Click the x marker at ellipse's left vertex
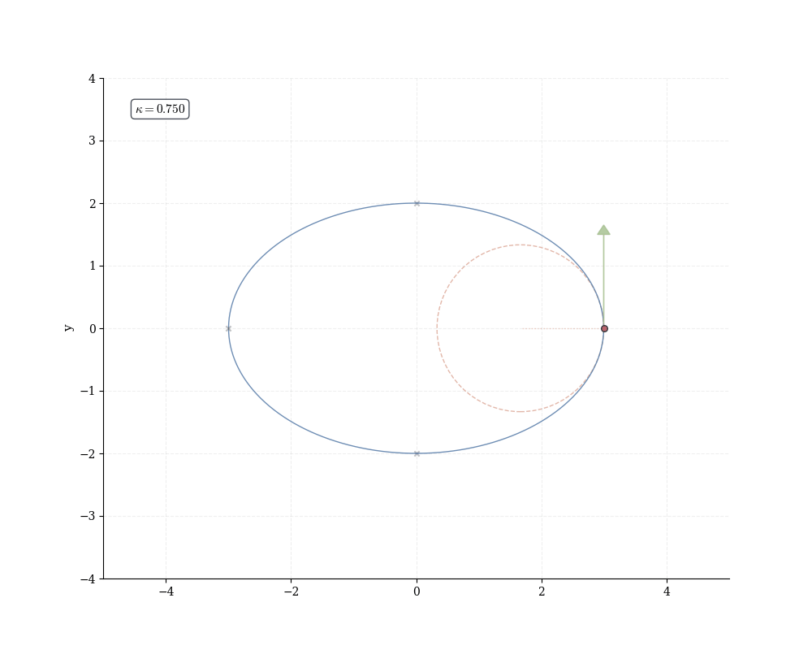 coord(228,328)
